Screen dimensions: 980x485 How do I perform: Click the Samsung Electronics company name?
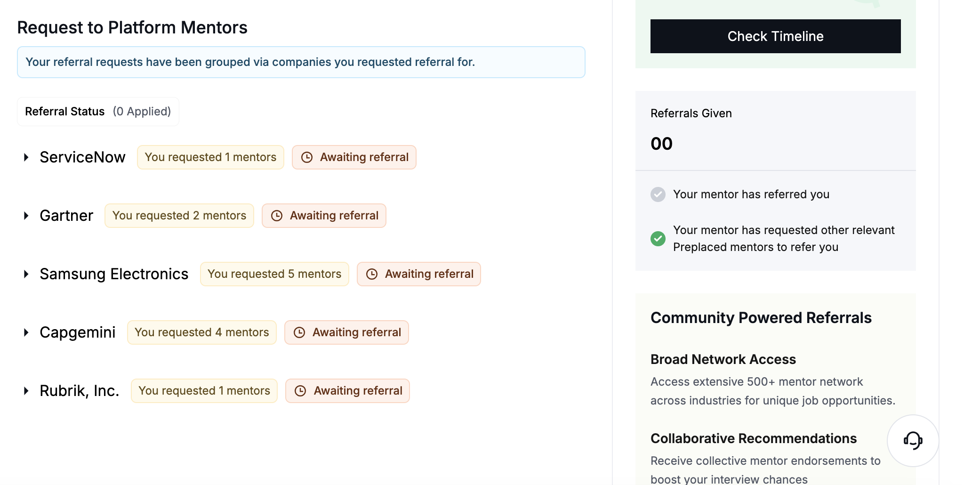tap(114, 274)
